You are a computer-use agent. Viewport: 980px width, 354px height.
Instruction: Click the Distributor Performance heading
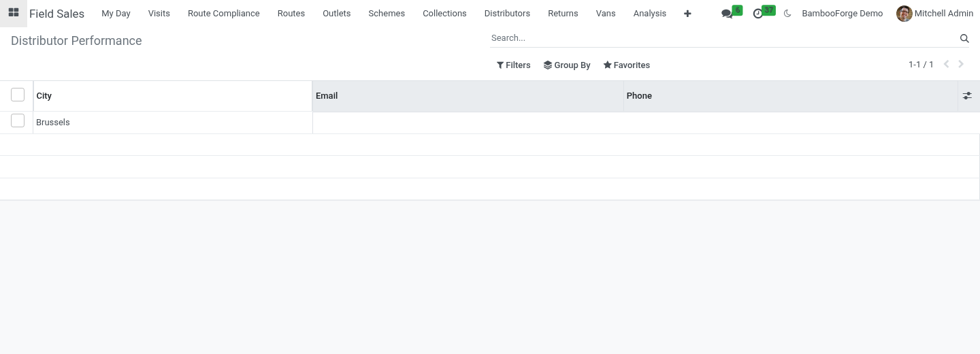coord(76,41)
